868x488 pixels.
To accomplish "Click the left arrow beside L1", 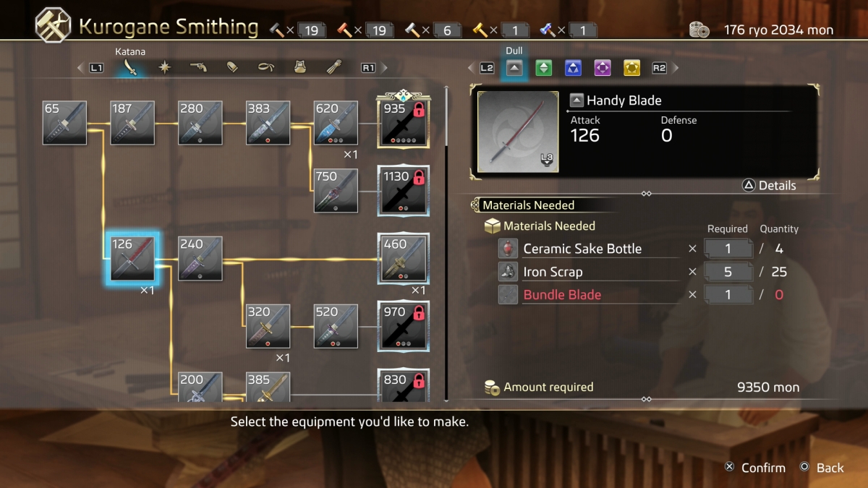I will click(80, 68).
